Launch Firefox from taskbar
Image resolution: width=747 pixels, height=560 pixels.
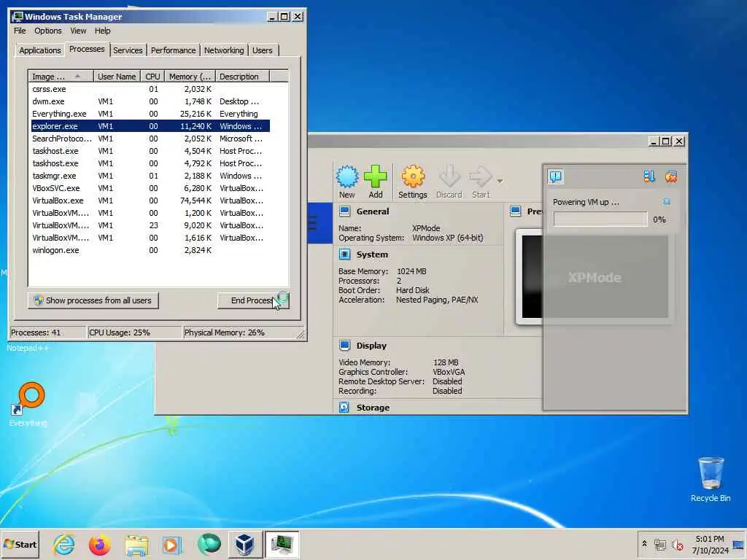[x=99, y=545]
